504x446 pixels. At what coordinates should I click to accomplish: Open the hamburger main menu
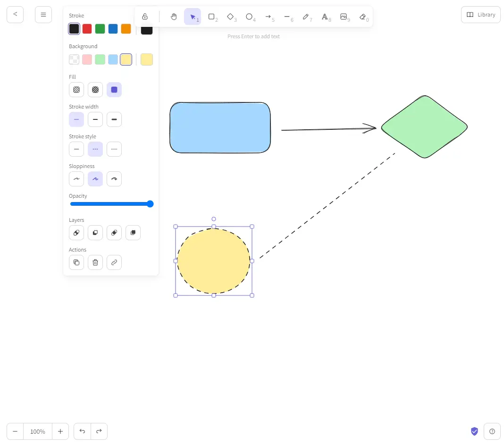tap(43, 15)
